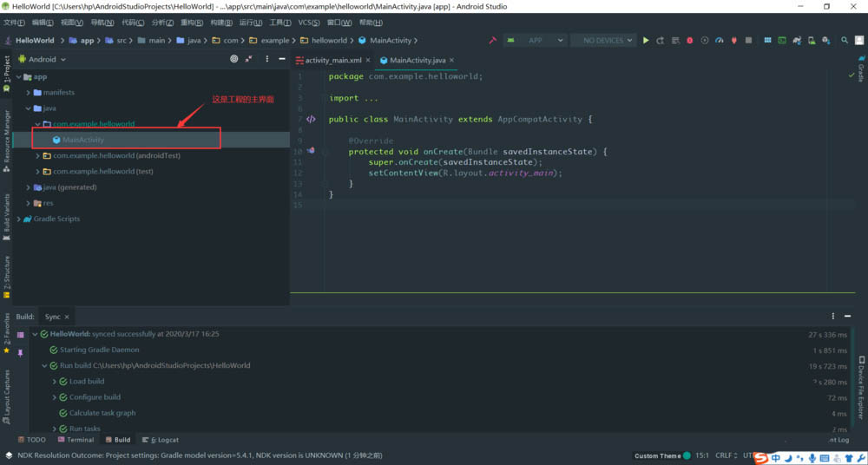Click the pin tab icon in Build panel
The image size is (868, 465).
tap(21, 352)
